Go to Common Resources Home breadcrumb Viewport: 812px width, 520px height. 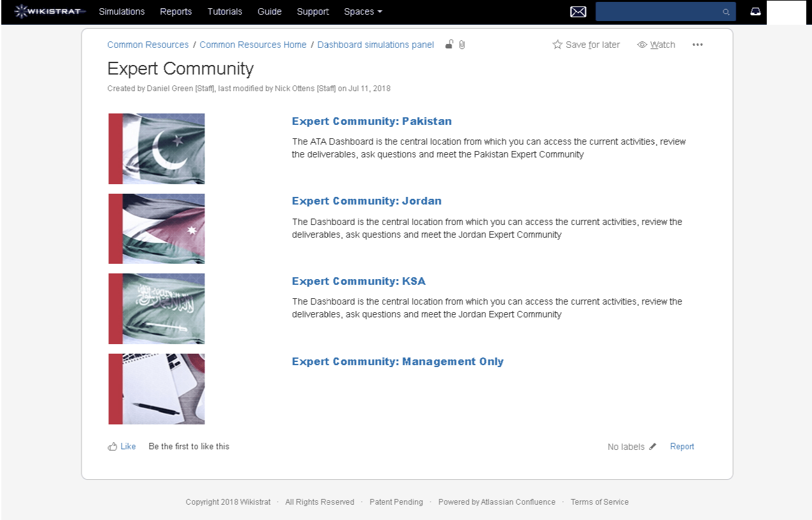253,45
